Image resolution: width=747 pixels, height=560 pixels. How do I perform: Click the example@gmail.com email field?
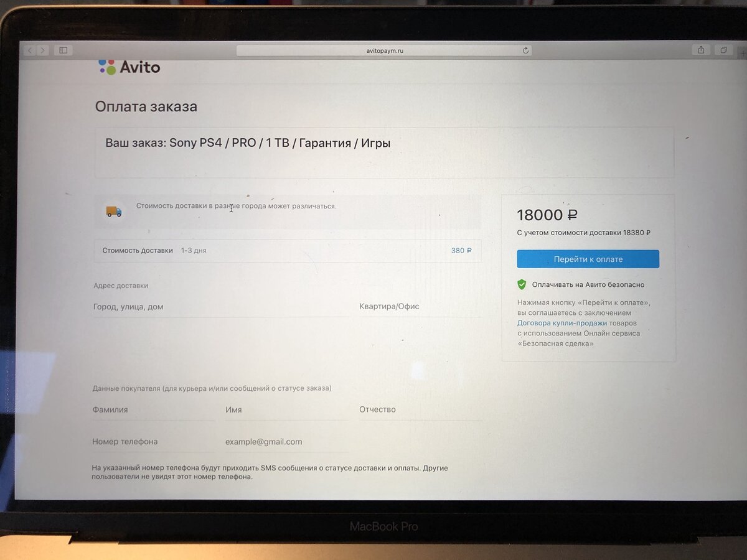tap(287, 442)
